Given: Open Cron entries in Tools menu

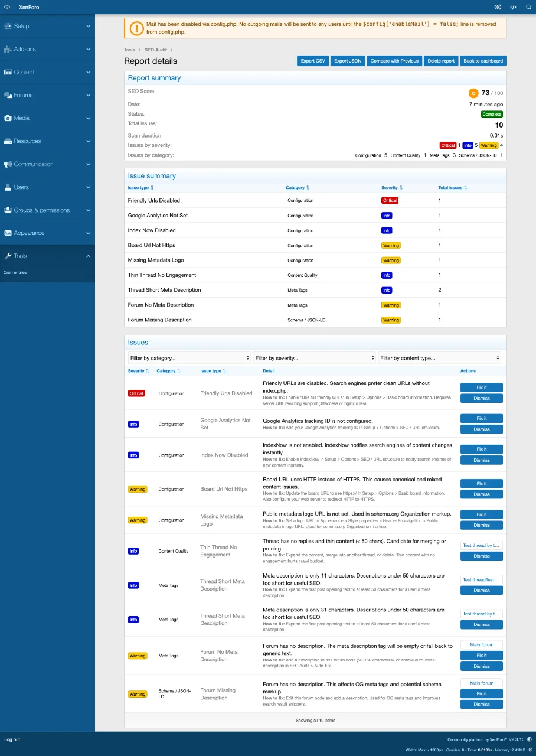Looking at the screenshot, I should [15, 273].
